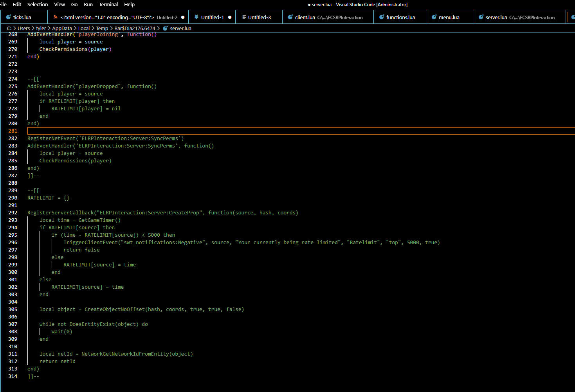Viewport: 575px width, 392px height.
Task: Click line number 300 in the gutter
Action: pyautogui.click(x=13, y=272)
